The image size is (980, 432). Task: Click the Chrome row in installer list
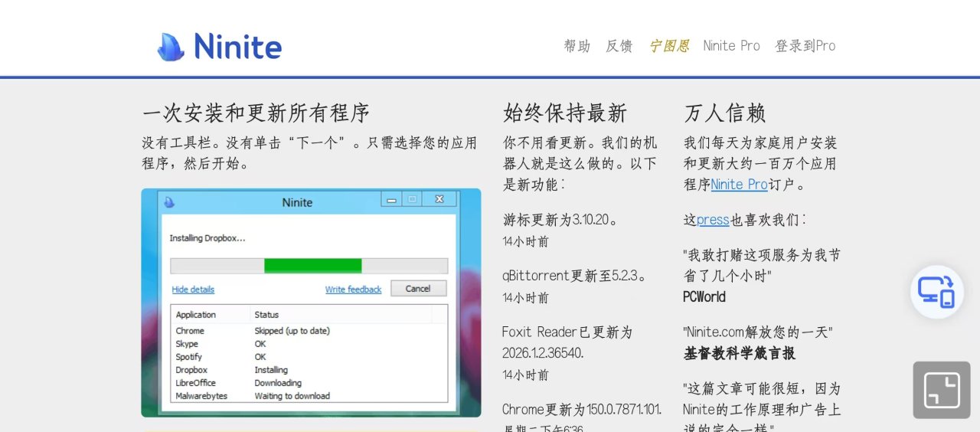[309, 331]
